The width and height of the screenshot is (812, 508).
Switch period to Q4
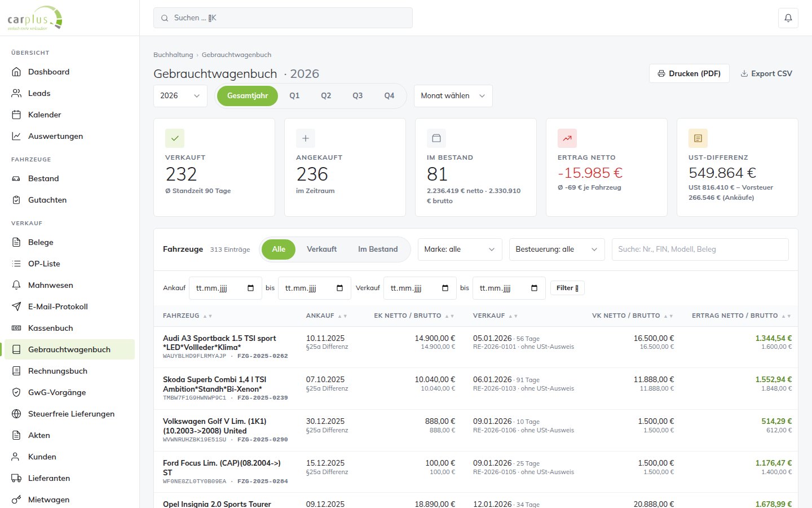tap(389, 96)
